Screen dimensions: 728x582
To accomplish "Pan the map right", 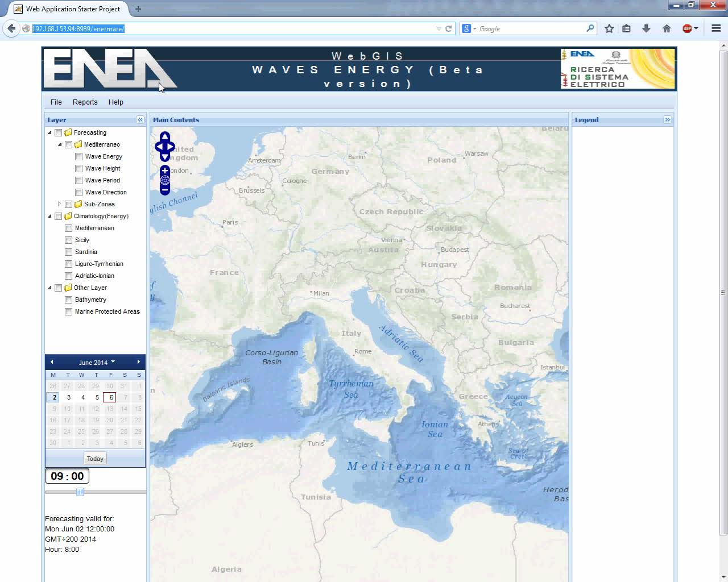I will point(171,147).
